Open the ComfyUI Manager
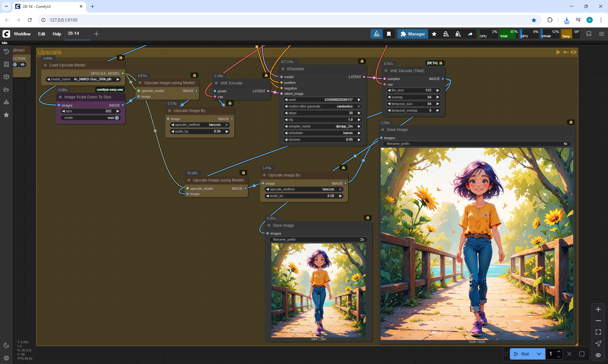Image resolution: width=608 pixels, height=364 pixels. pos(413,34)
